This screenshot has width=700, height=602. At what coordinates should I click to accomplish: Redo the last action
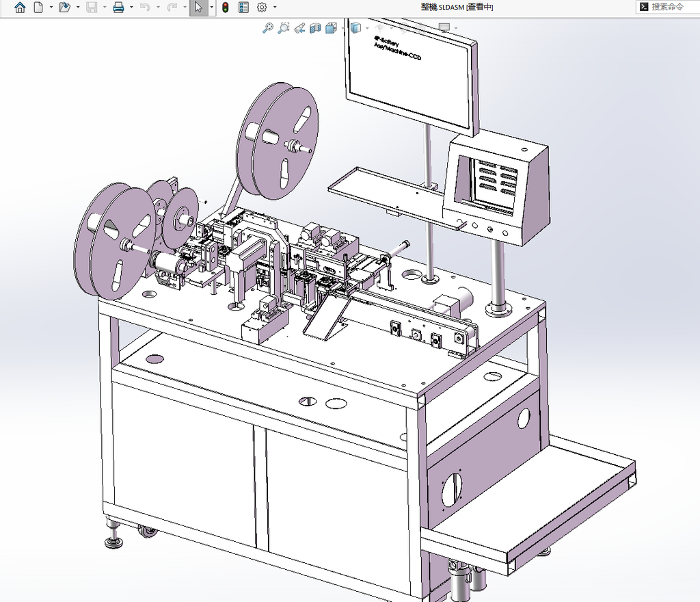pos(172,7)
